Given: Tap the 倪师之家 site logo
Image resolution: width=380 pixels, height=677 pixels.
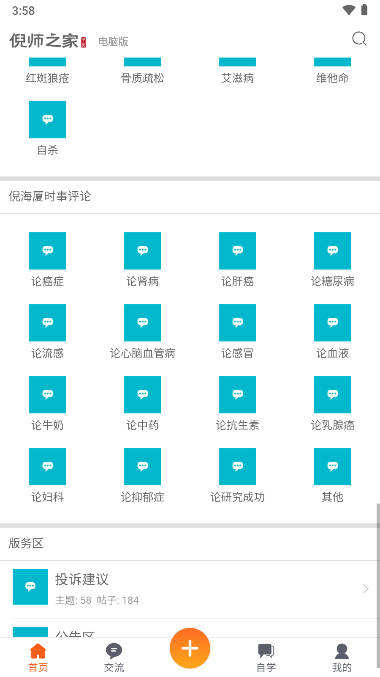Looking at the screenshot, I should 48,41.
